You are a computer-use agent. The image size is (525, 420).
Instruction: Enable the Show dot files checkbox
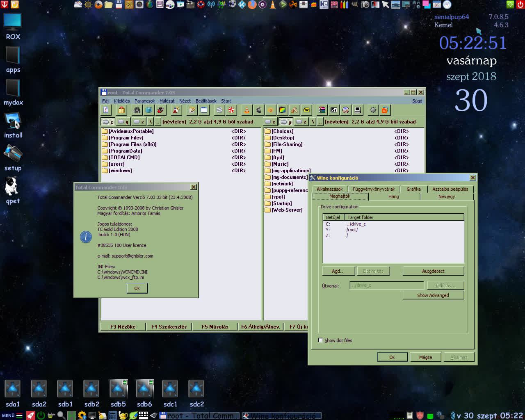coord(321,340)
